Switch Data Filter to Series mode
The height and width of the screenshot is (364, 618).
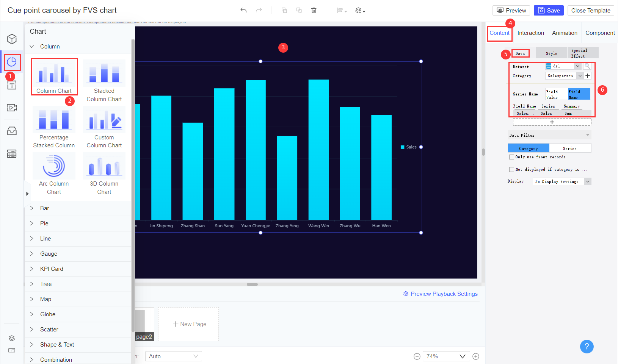pos(571,148)
